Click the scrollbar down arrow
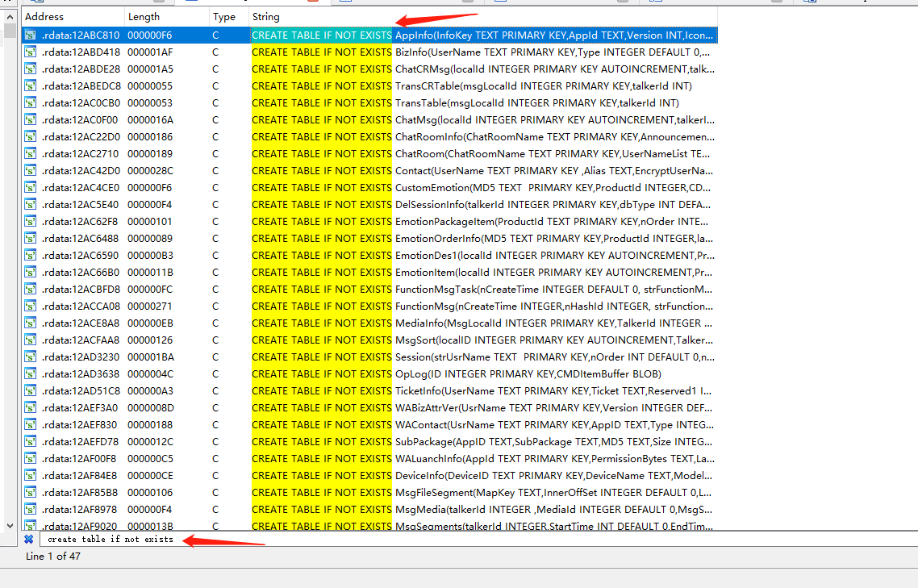This screenshot has width=918, height=588. click(8, 523)
